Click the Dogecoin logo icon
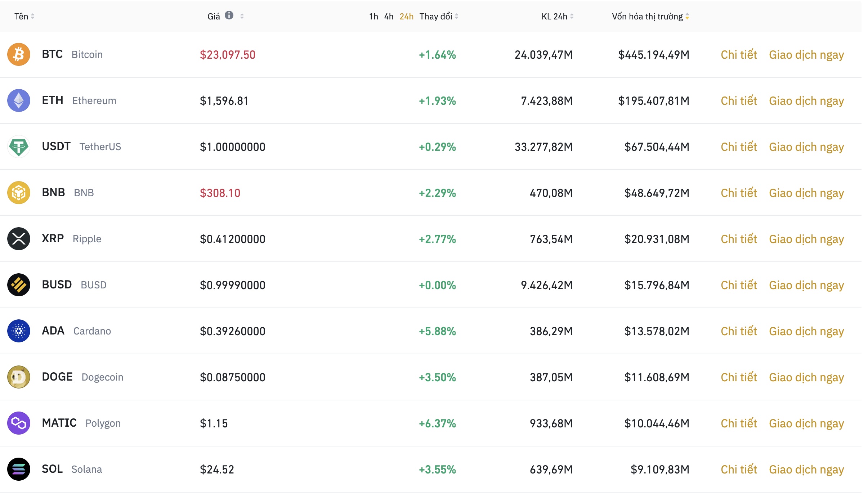The width and height of the screenshot is (868, 494). pos(19,377)
